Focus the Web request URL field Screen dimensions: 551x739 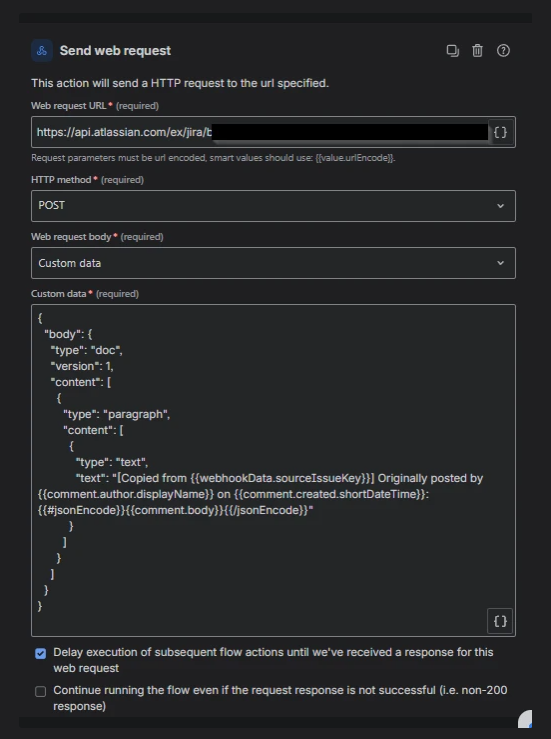pos(260,132)
